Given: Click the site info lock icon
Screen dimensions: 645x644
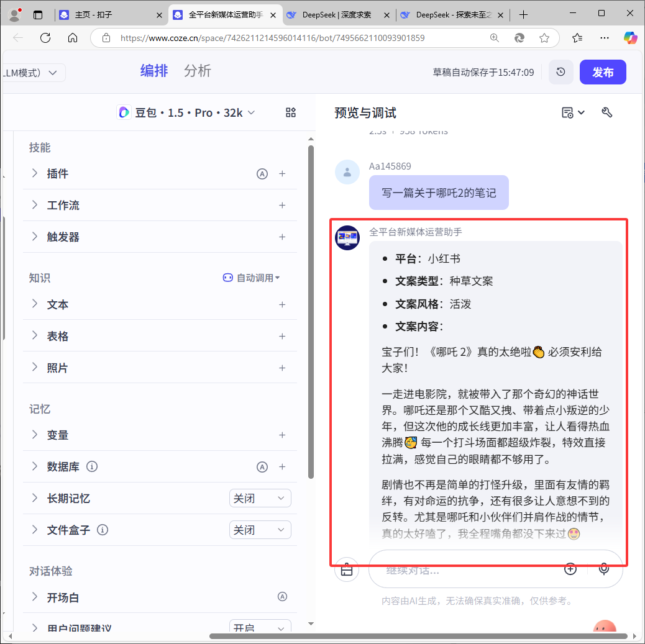Looking at the screenshot, I should point(106,38).
